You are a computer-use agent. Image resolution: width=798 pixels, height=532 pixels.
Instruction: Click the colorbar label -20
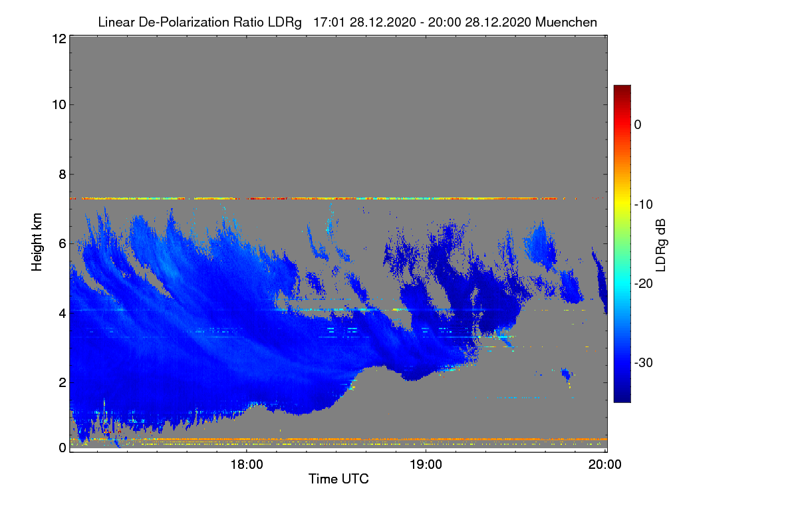643,283
